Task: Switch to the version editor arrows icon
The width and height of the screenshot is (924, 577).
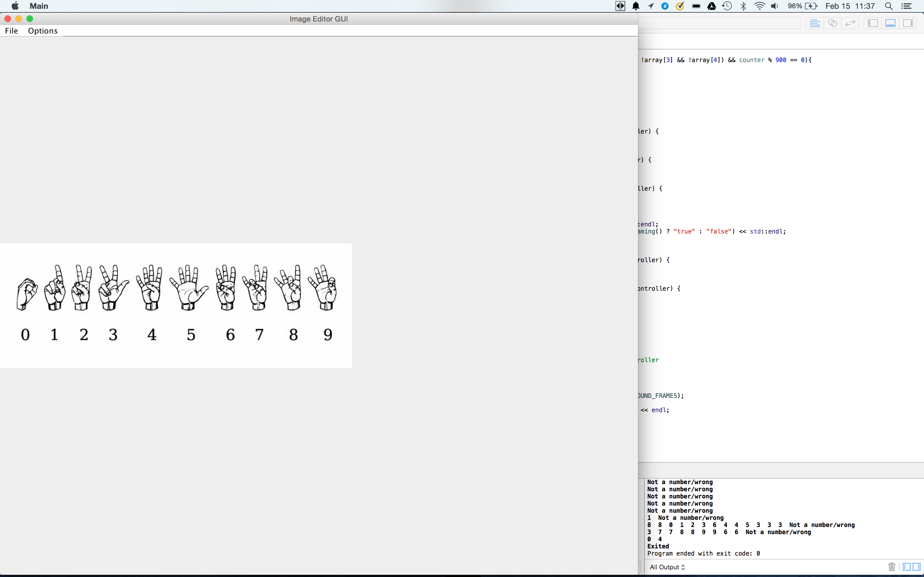Action: pos(850,23)
